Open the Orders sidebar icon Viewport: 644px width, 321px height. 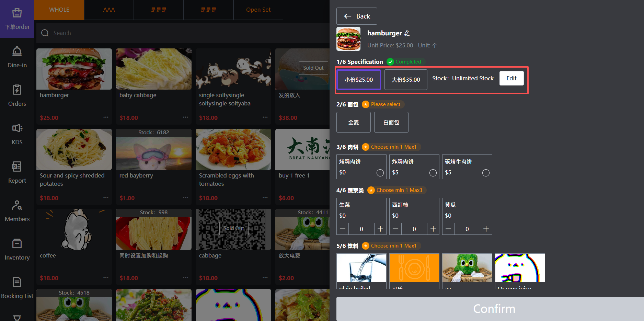17,95
